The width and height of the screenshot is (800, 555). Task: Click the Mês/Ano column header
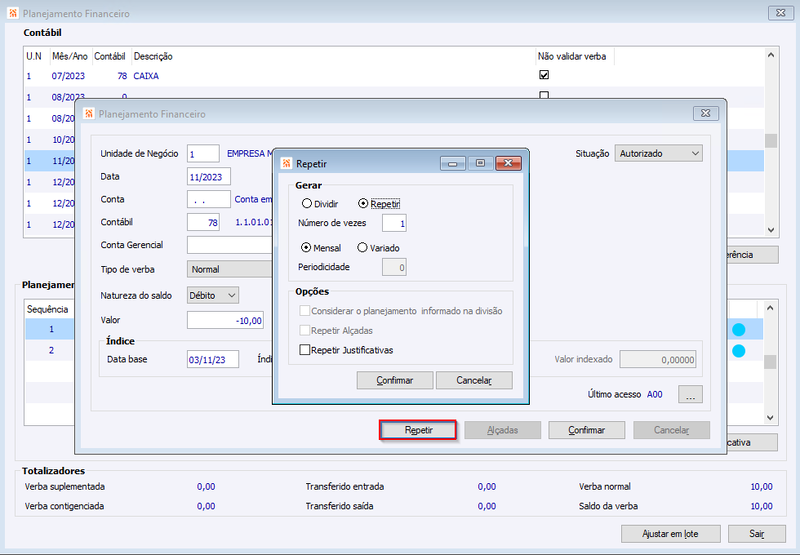[x=70, y=56]
